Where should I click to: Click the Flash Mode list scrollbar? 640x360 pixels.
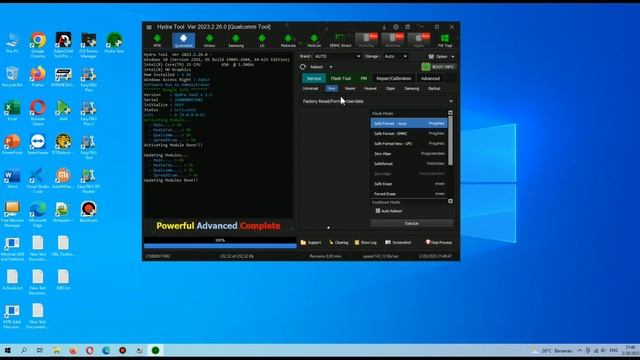[450, 141]
